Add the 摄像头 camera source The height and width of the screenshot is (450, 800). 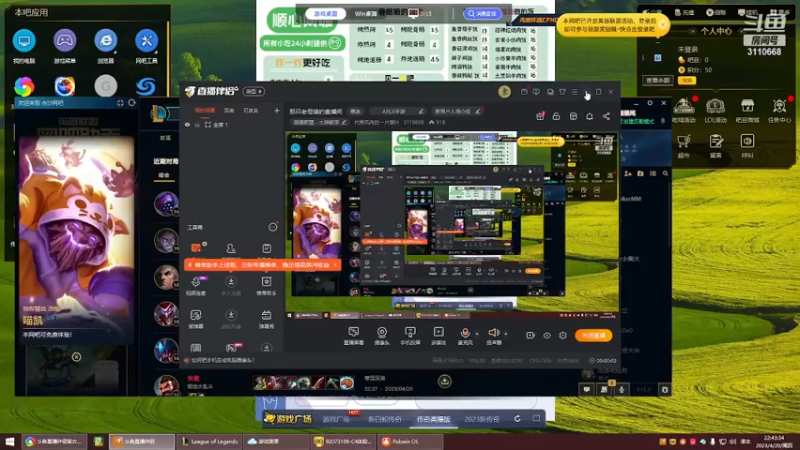tap(382, 336)
